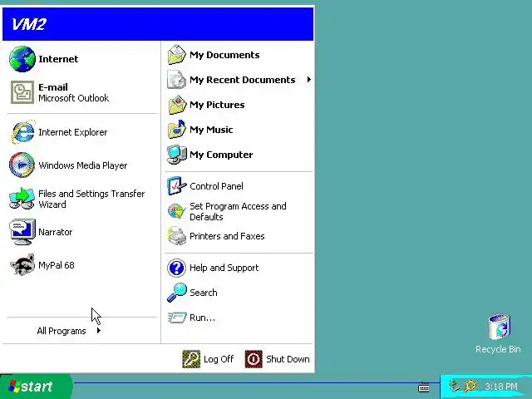Click My Recent Documents icon
Screen dimensions: 532x399
click(177, 80)
